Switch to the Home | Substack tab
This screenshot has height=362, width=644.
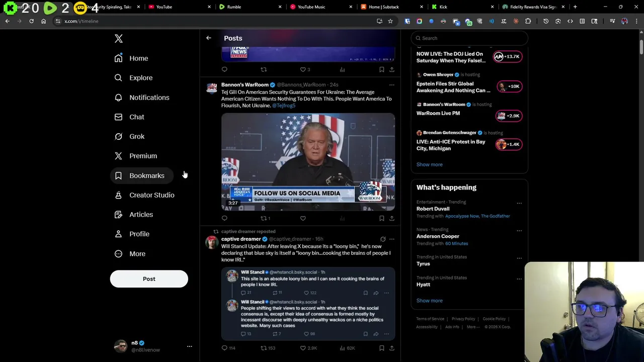pyautogui.click(x=390, y=7)
